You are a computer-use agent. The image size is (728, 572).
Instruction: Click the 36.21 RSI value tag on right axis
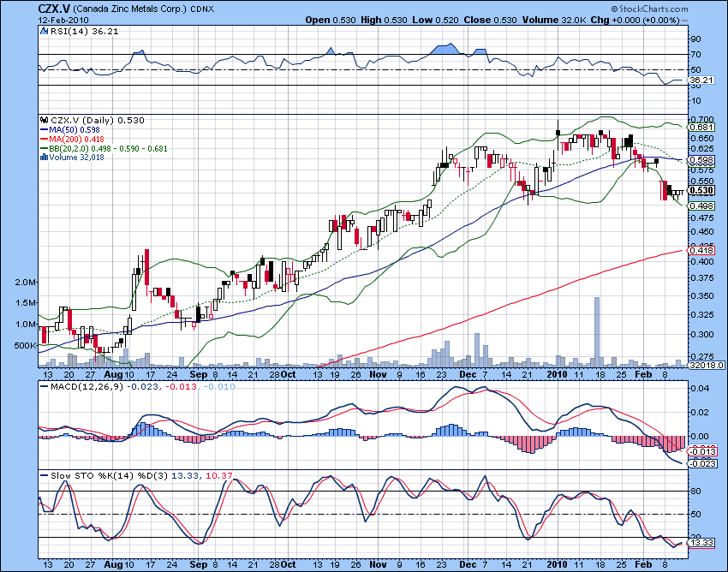coord(701,80)
